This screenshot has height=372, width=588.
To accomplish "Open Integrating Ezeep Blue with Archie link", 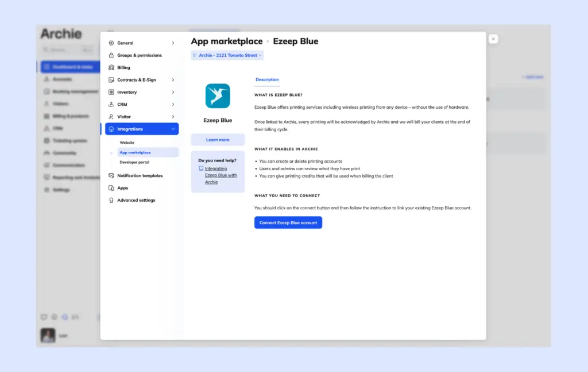I will (220, 175).
